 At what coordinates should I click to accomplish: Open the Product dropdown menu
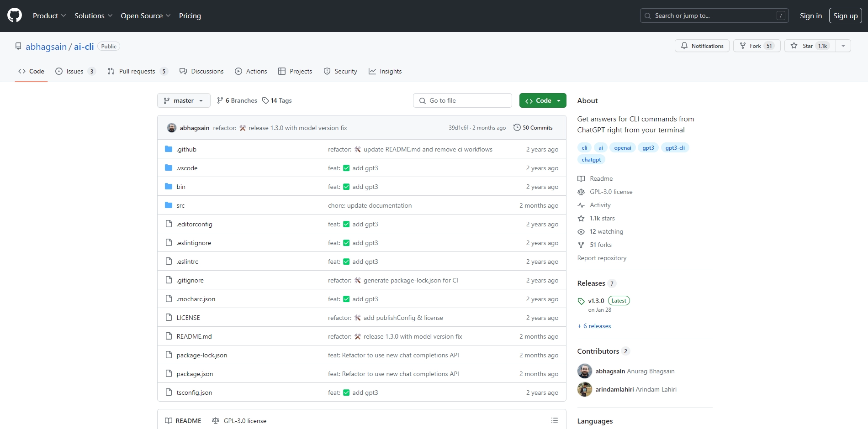click(x=49, y=16)
